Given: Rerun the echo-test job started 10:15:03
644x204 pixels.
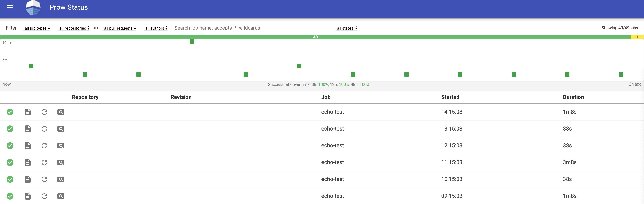Looking at the screenshot, I should pyautogui.click(x=44, y=179).
